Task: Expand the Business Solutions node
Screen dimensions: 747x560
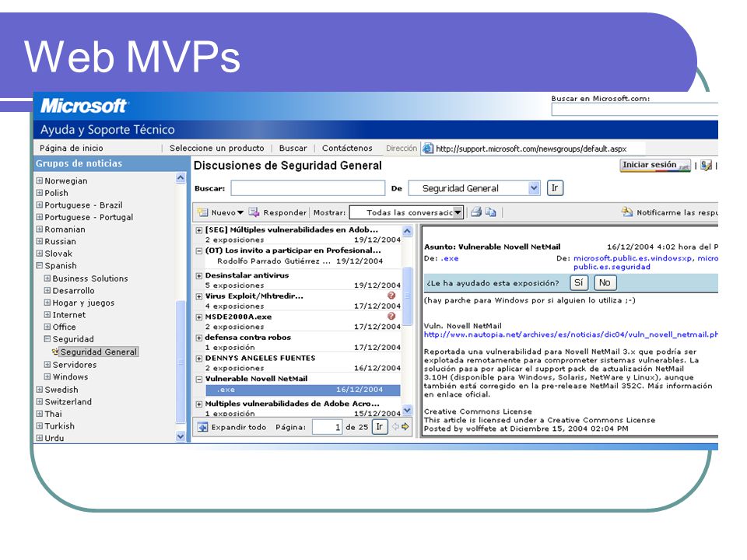Action: 47,278
